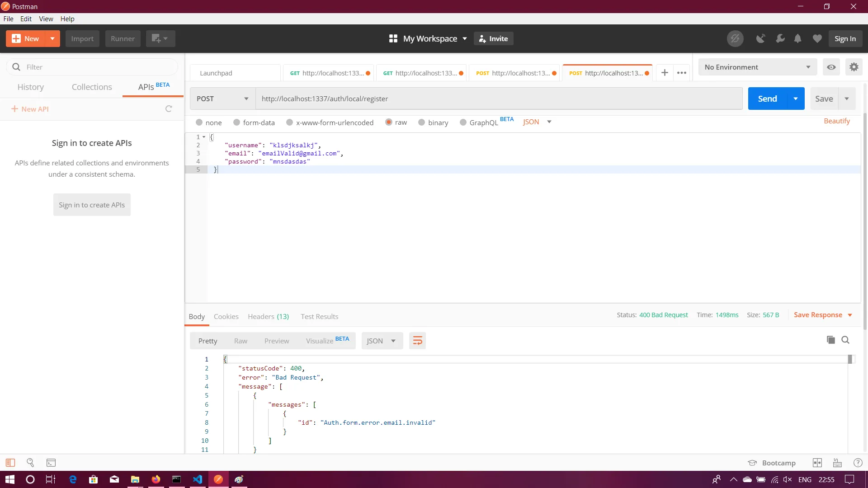868x488 pixels.
Task: Select the binary body type
Action: click(433, 122)
